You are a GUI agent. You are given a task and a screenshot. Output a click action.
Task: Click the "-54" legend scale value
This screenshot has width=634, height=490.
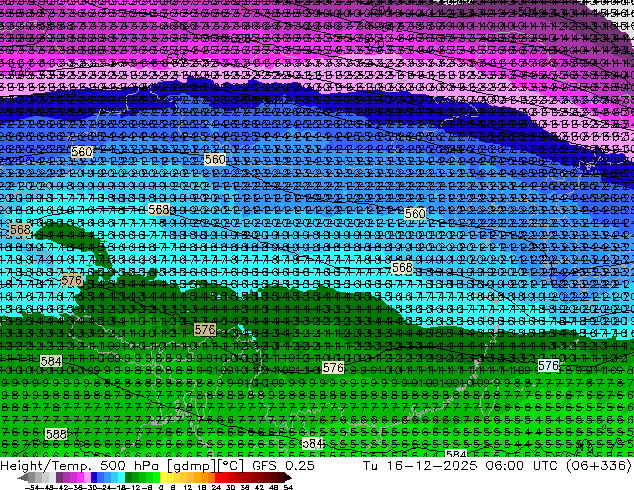(32, 487)
